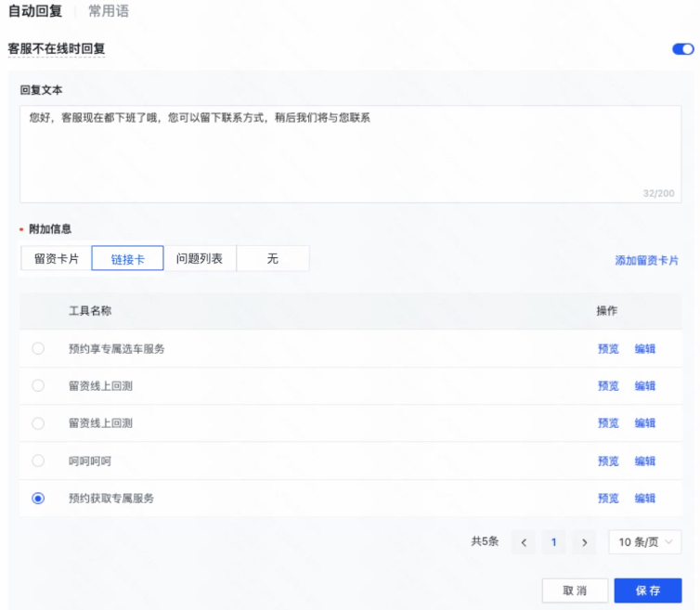The width and height of the screenshot is (700, 610).
Task: Select radio for 预约享专属选车服务
Action: 38,348
